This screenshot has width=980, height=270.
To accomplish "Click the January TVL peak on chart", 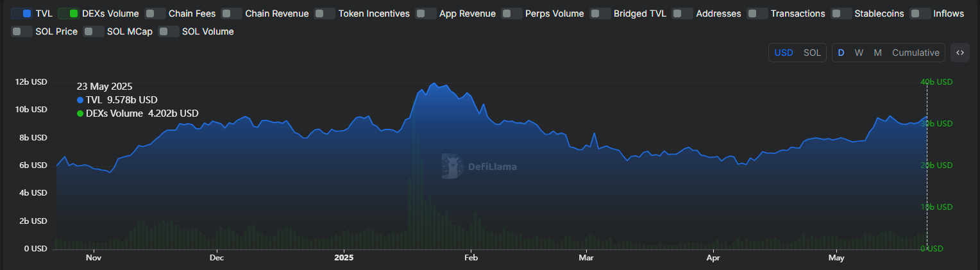I will (435, 83).
